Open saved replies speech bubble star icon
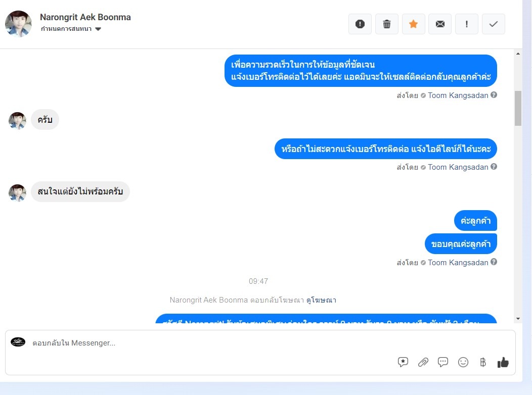Image resolution: width=532 pixels, height=395 pixels. 403,362
